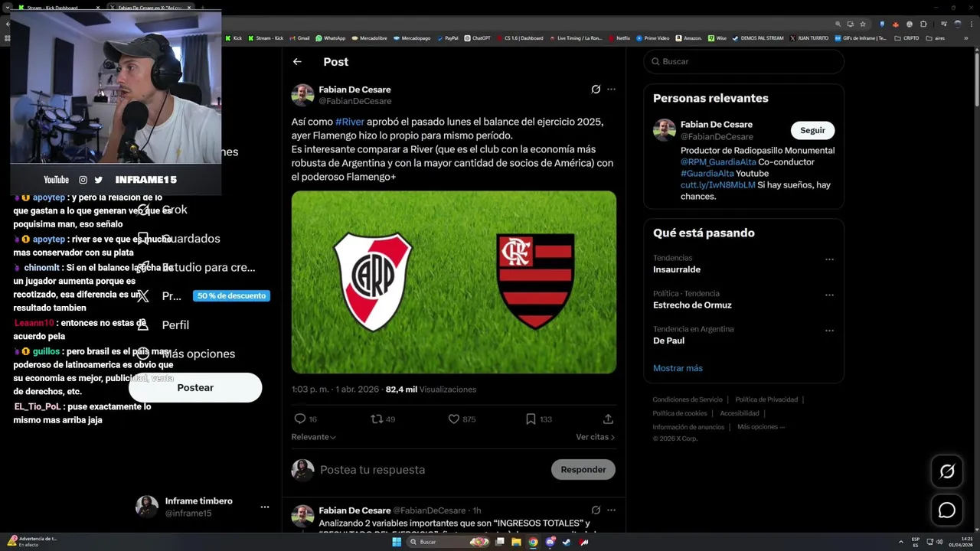The image size is (980, 551).
Task: Open Política de cookies link
Action: 680,413
